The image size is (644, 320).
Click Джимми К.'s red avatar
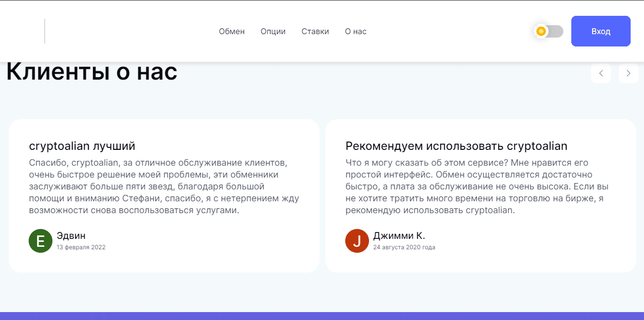[357, 241]
